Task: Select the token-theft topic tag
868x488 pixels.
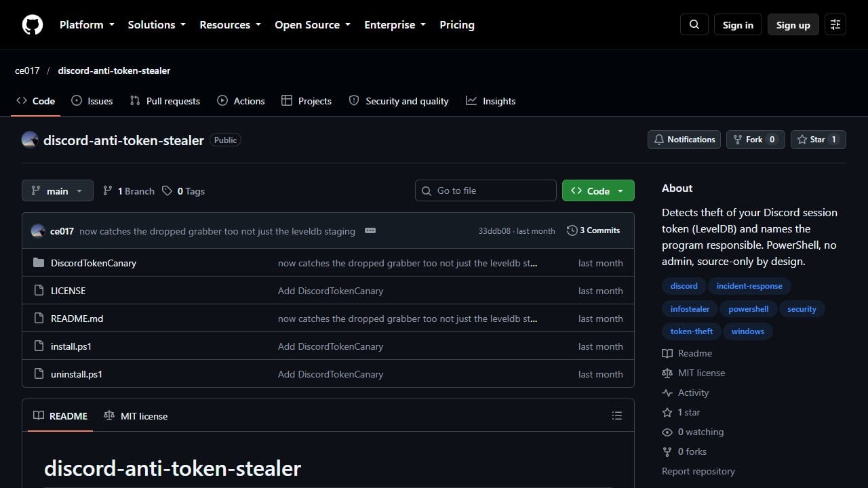Action: (x=692, y=331)
